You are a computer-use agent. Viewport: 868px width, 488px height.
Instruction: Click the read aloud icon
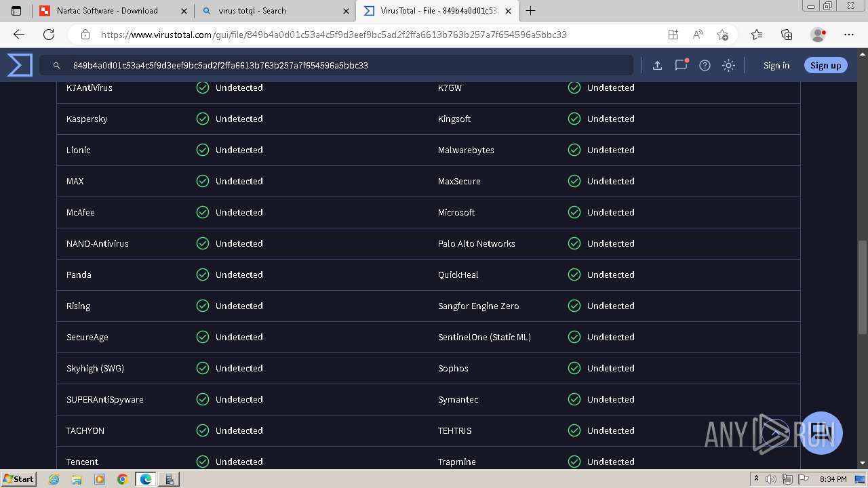(698, 35)
